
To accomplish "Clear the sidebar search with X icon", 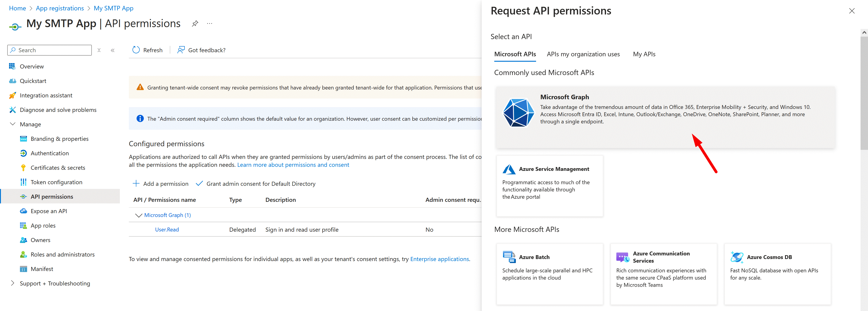I will point(99,50).
